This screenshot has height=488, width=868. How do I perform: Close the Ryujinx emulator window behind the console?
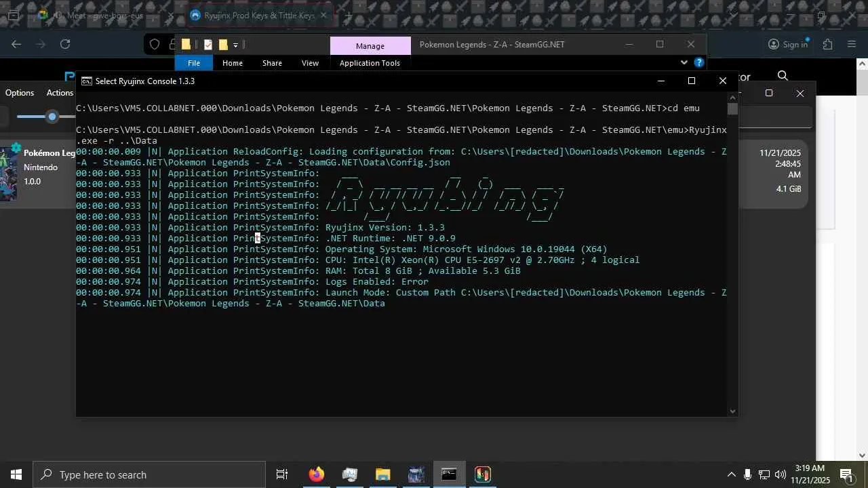[800, 93]
